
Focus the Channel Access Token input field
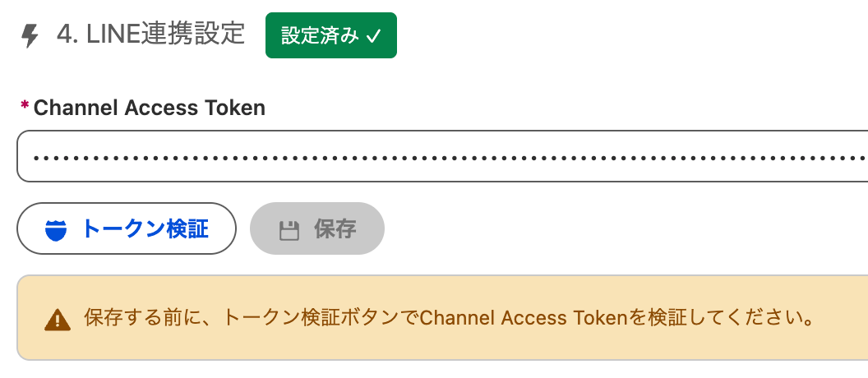pyautogui.click(x=442, y=156)
